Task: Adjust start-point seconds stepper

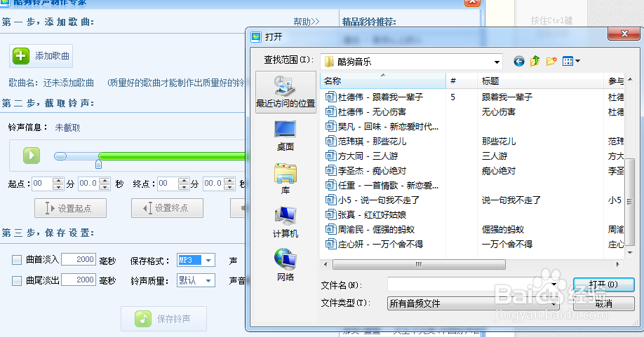Action: [105, 184]
